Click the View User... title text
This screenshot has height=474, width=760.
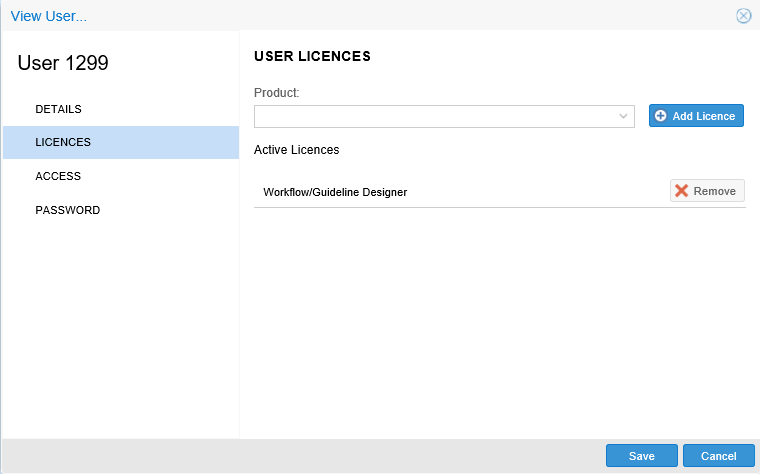click(48, 15)
